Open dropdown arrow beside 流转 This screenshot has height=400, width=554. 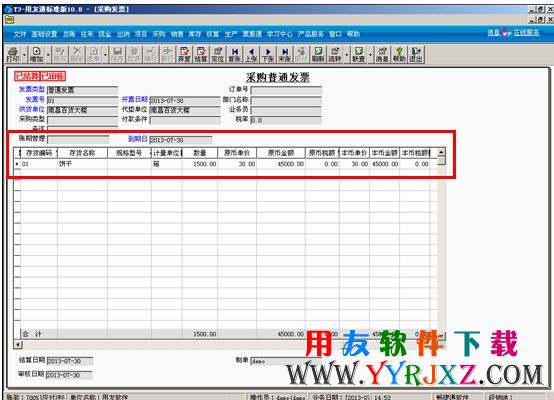coord(346,55)
